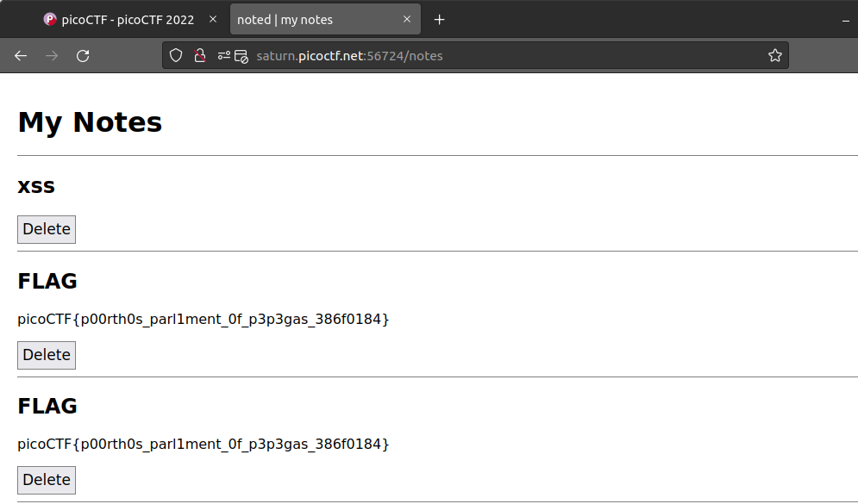Click the picoCTF favicon on first tab

click(50, 20)
